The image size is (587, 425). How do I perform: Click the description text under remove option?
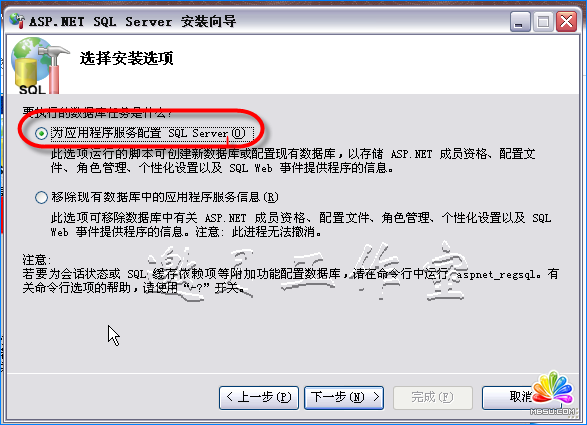click(301, 225)
